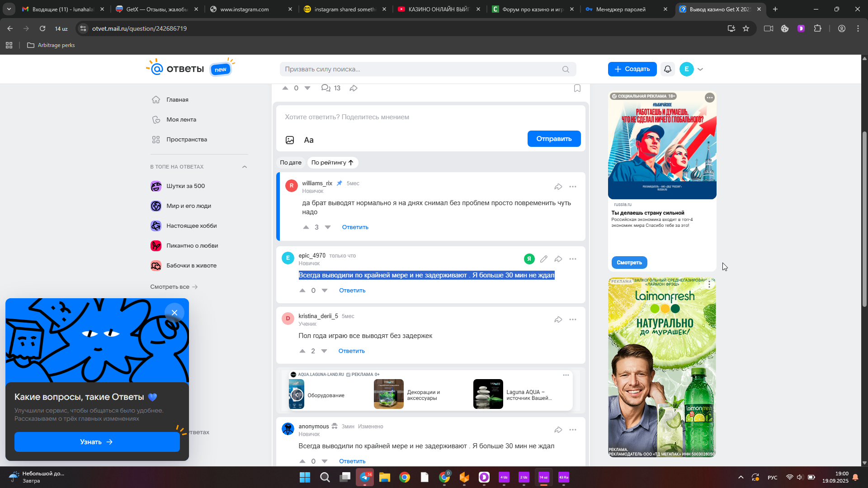Upvote williams_rix's answer
The width and height of the screenshot is (868, 488).
click(x=306, y=227)
